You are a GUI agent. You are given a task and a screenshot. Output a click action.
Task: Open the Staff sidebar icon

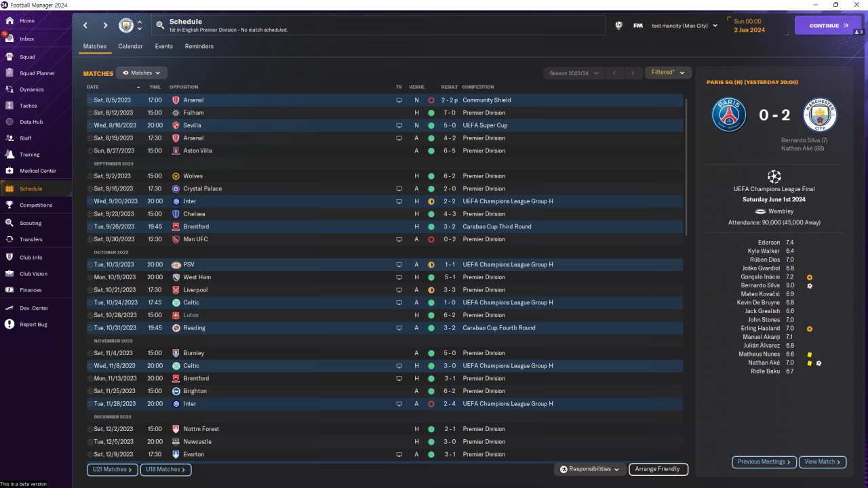(9, 138)
